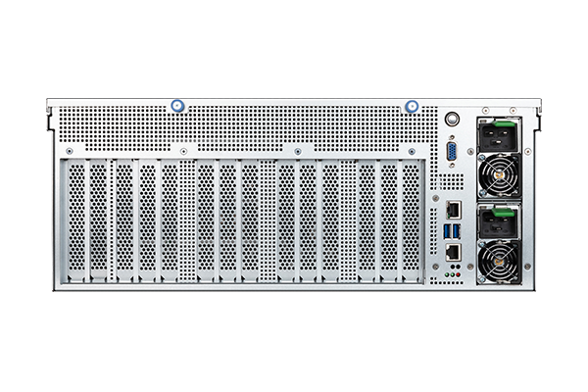Click the lower power supply AC socket

[x=499, y=223]
